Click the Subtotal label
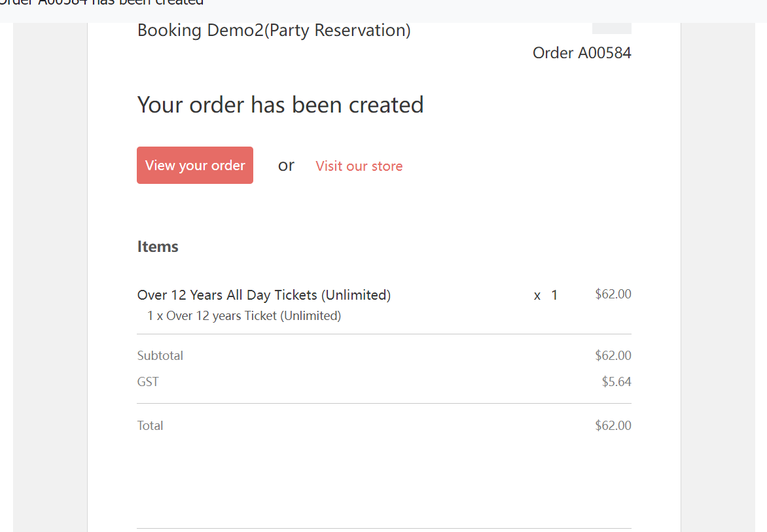The image size is (767, 532). tap(160, 356)
